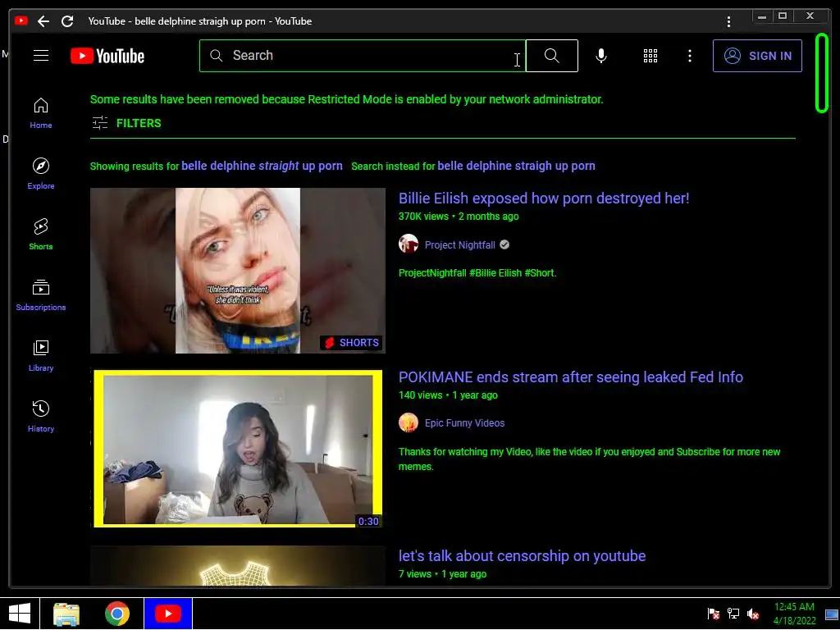840x630 pixels.
Task: Expand the FILTERS options
Action: tap(126, 123)
